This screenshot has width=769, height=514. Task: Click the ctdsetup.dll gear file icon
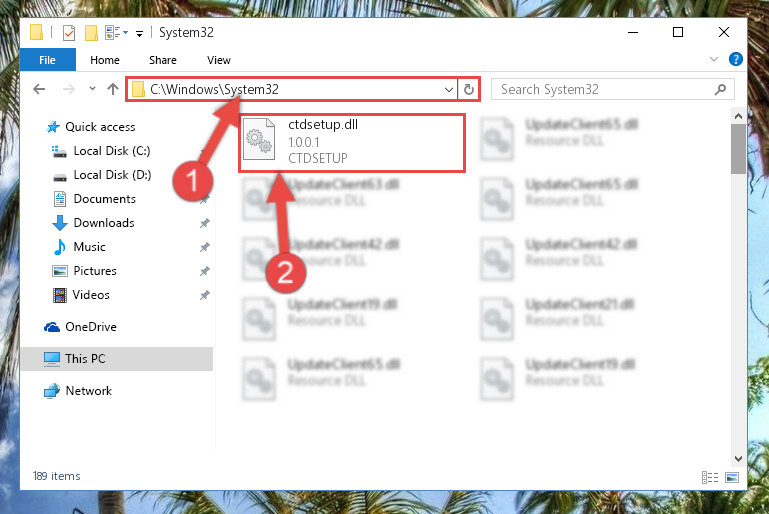(x=259, y=139)
